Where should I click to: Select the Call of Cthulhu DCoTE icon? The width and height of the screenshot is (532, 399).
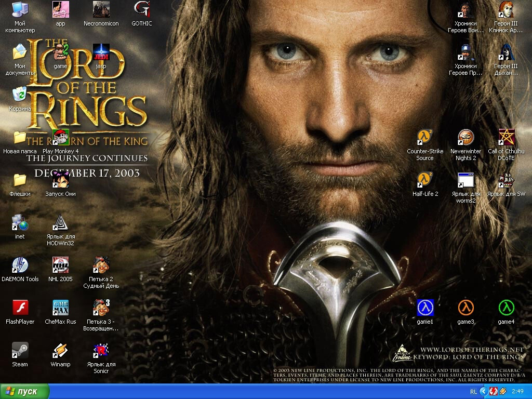click(x=506, y=137)
